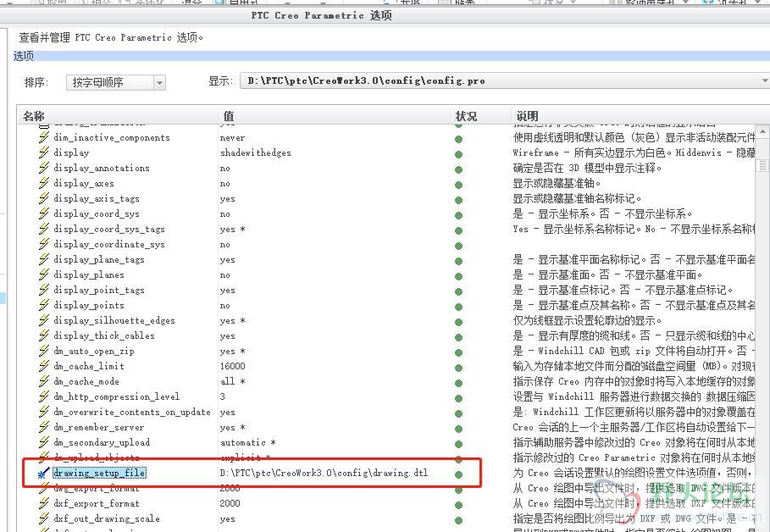The height and width of the screenshot is (532, 770).
Task: Click lightning icon beside dim_inactive_components
Action: point(44,137)
